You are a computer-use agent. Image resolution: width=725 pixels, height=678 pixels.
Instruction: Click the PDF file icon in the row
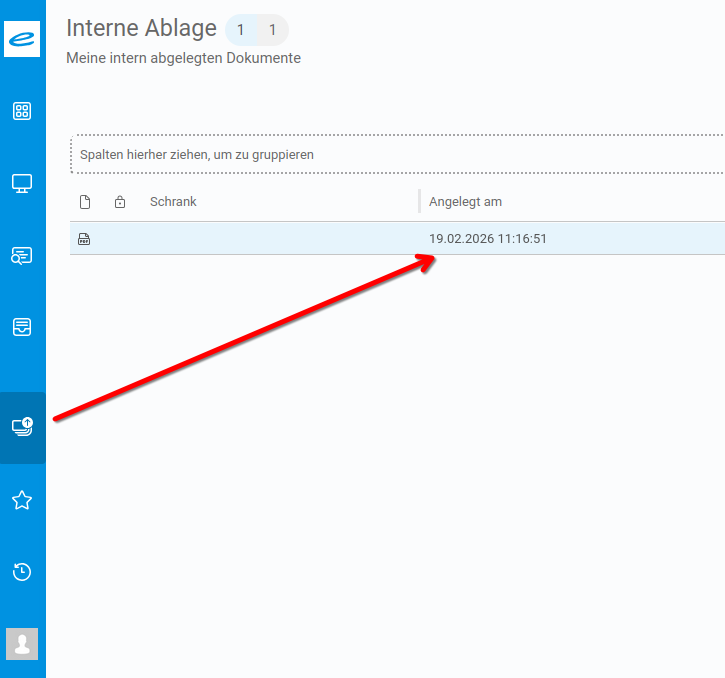tap(84, 239)
